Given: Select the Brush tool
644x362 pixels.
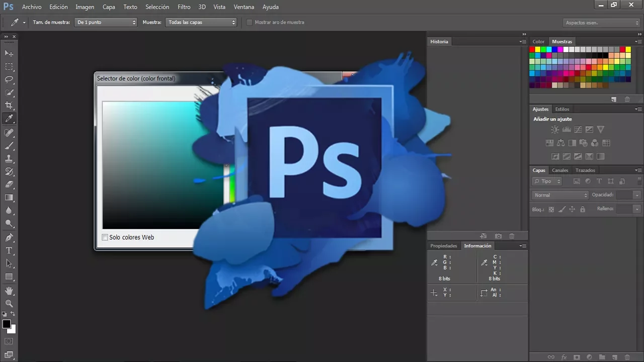Looking at the screenshot, I should (x=9, y=146).
